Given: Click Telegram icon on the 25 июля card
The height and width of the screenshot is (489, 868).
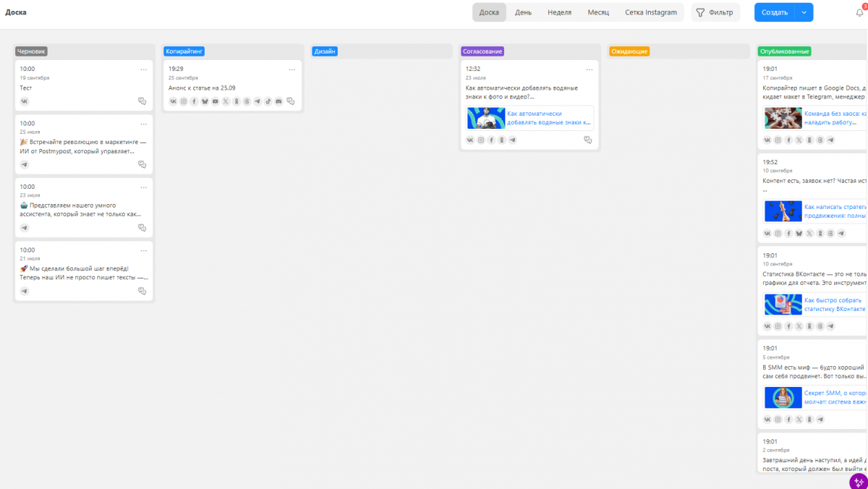Looking at the screenshot, I should tap(25, 165).
